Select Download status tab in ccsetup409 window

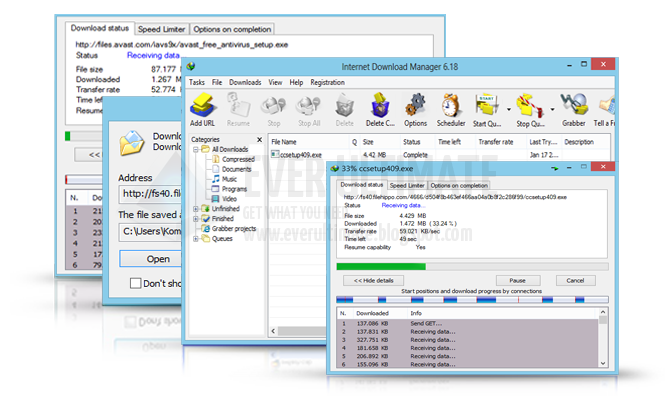[362, 185]
